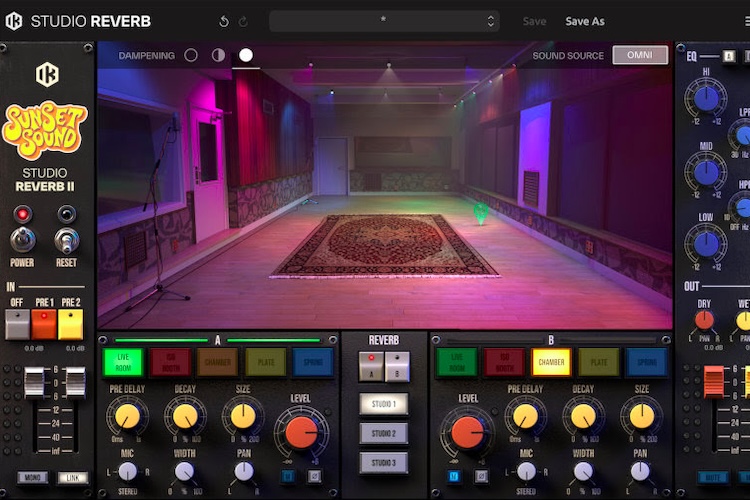750x500 pixels.
Task: Select the empty circle dampening icon
Action: click(x=191, y=56)
